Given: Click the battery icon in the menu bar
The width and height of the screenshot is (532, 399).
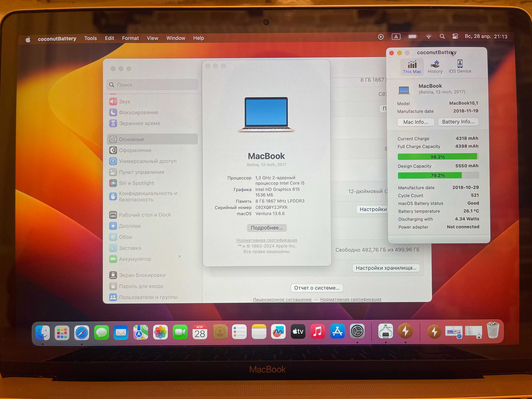Looking at the screenshot, I should (413, 37).
